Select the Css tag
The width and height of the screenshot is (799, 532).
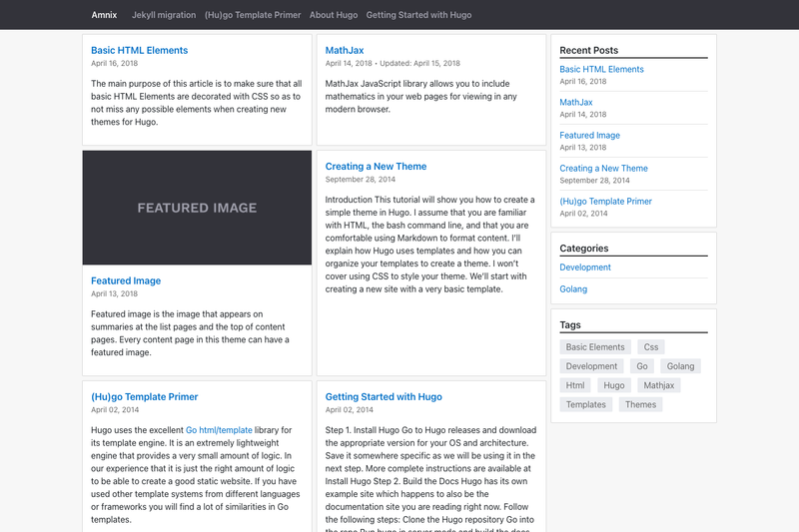[651, 347]
